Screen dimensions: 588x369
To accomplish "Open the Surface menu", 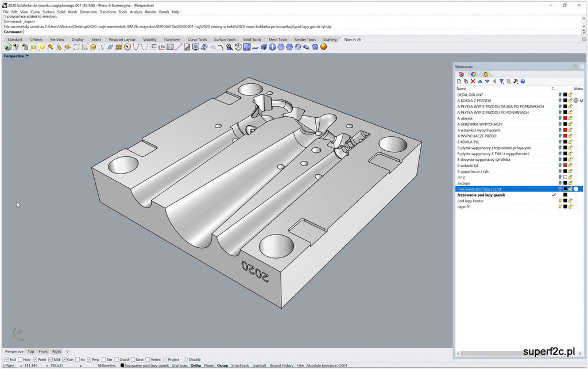I will (48, 11).
